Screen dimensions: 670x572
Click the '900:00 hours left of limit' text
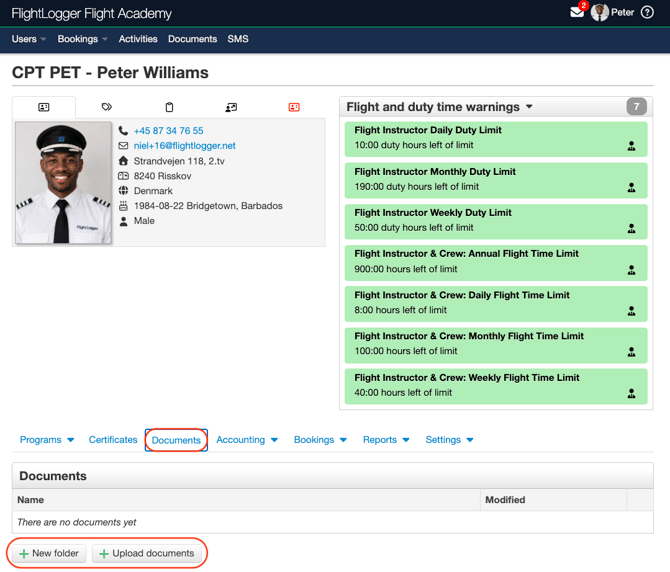tap(406, 269)
